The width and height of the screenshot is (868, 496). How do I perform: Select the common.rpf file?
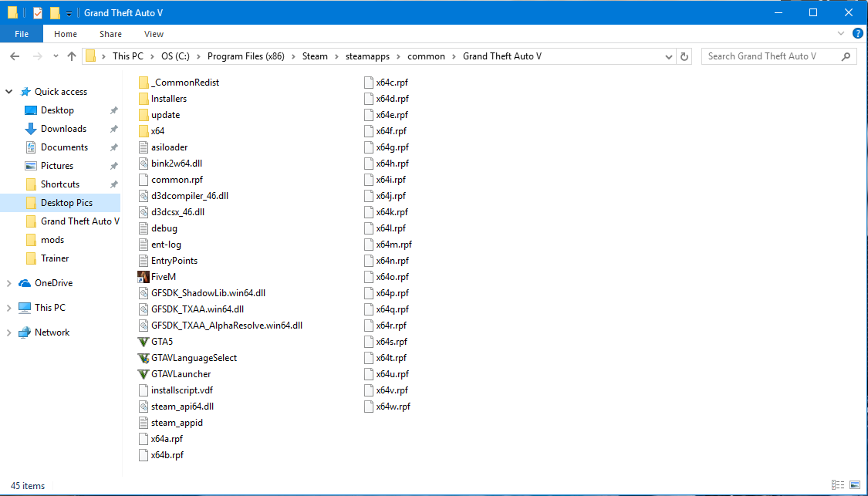click(177, 180)
